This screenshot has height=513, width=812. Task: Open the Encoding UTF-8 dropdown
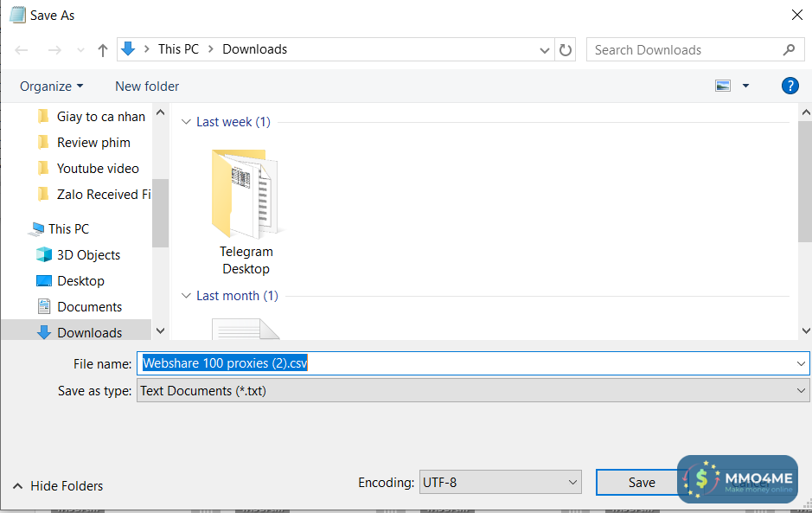coord(500,483)
